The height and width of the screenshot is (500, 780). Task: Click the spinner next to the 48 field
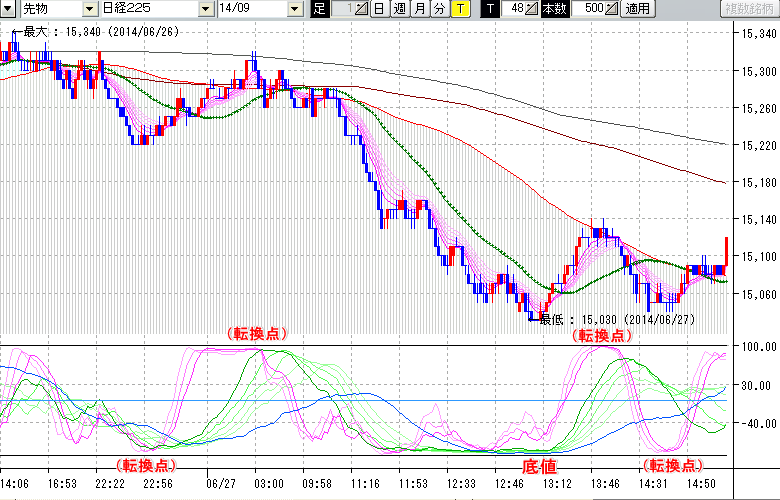532,9
